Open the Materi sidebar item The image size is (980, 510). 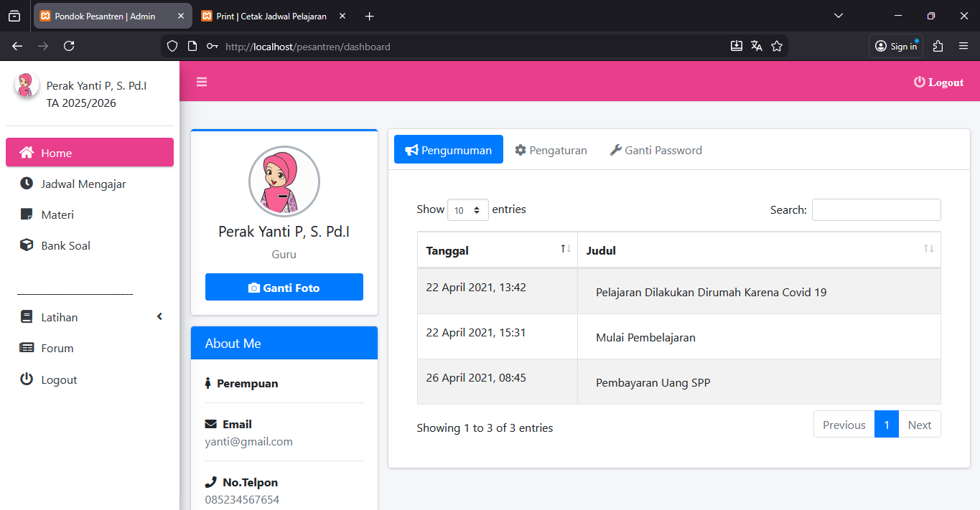pyautogui.click(x=57, y=214)
